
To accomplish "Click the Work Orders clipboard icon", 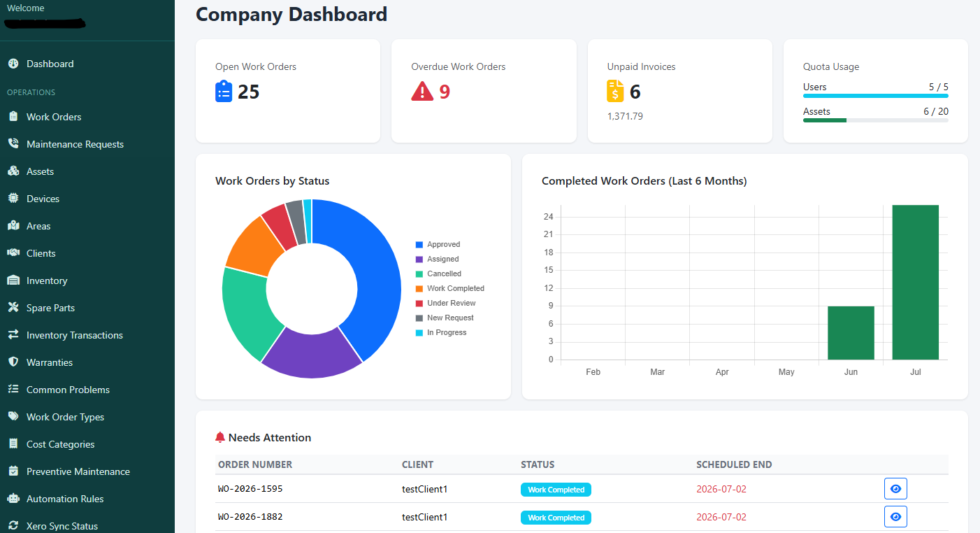I will pyautogui.click(x=13, y=117).
